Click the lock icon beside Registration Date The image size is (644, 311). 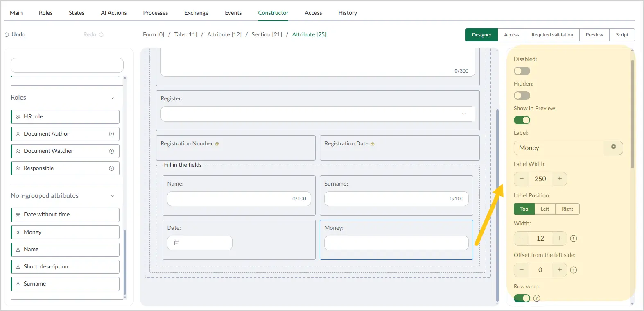pyautogui.click(x=373, y=144)
